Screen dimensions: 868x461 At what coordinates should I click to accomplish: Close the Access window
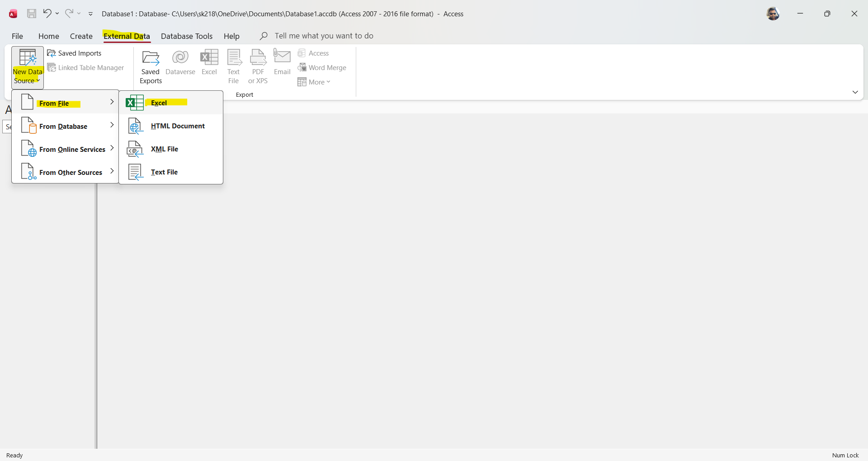[x=854, y=14]
